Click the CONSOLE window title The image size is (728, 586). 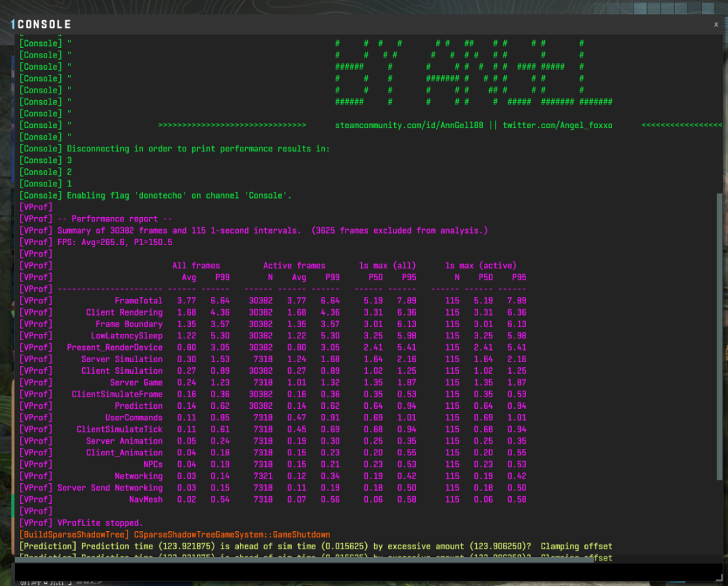click(x=44, y=25)
